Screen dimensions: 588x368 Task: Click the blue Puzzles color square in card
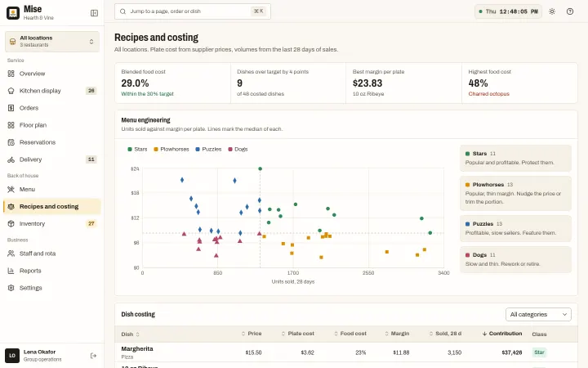[467, 224]
